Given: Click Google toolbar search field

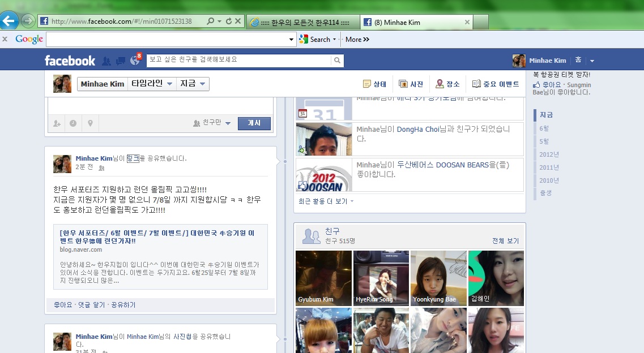Looking at the screenshot, I should (x=167, y=40).
